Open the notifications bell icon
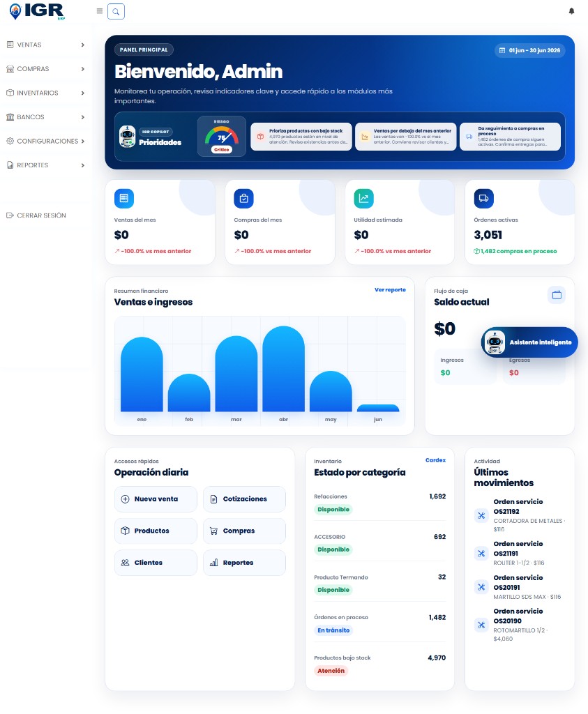This screenshot has width=588, height=714. (x=571, y=11)
